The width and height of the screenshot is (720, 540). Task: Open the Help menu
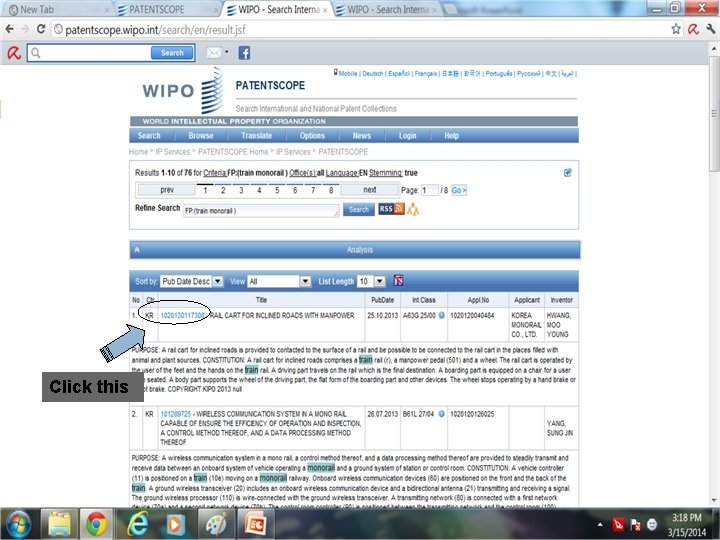(x=451, y=135)
